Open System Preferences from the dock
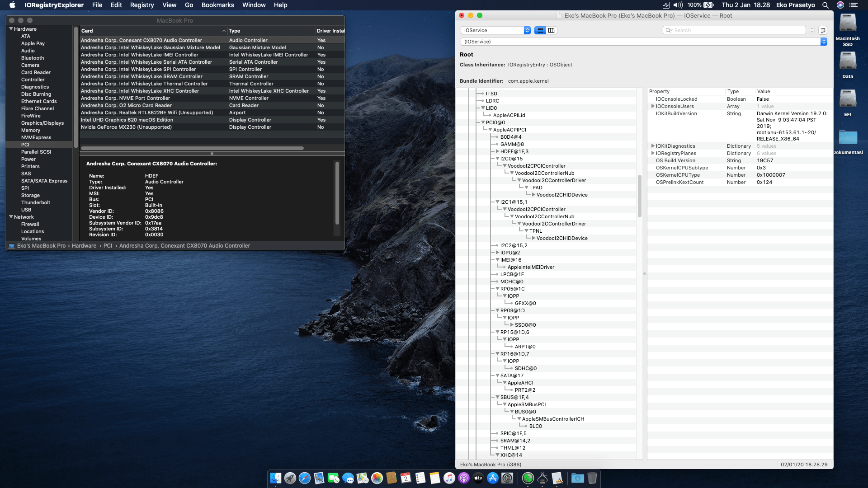This screenshot has width=868, height=488. point(507,478)
